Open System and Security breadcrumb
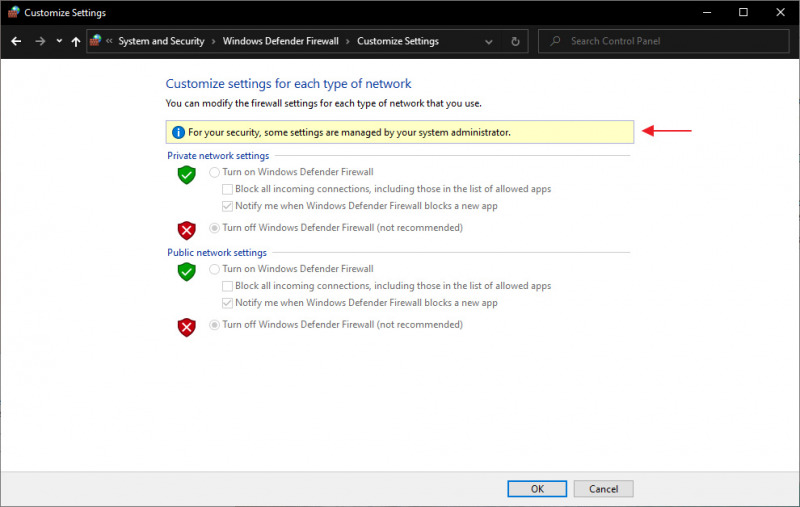This screenshot has width=800, height=507. (161, 41)
